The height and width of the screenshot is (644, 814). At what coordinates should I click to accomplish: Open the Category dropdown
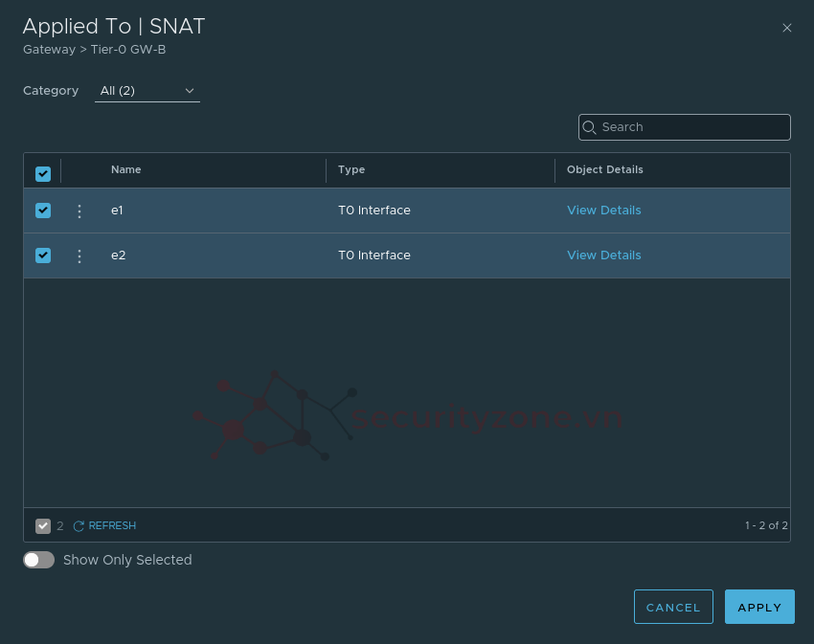pos(147,91)
